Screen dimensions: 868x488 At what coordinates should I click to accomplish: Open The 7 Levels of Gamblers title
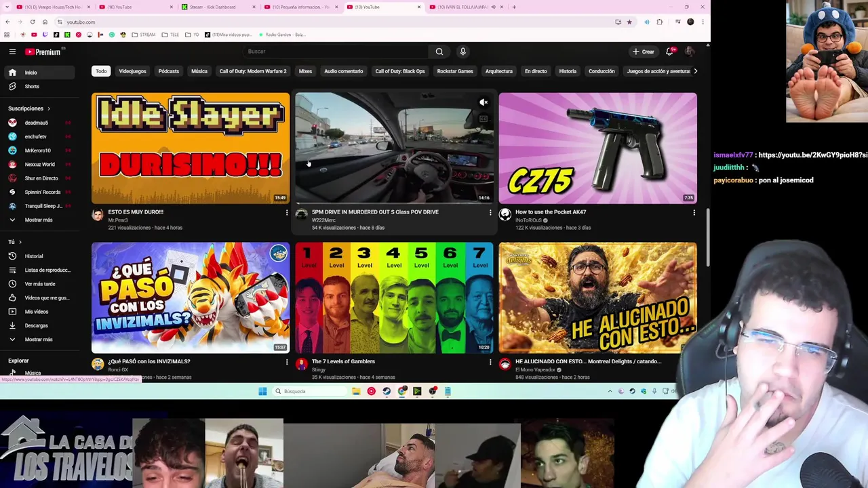click(343, 361)
